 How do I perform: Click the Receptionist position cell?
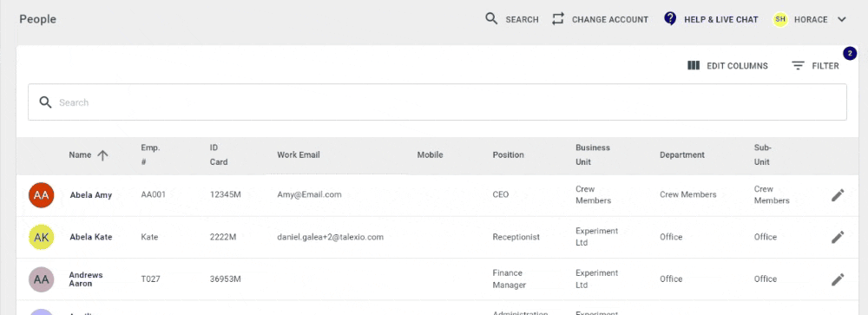pyautogui.click(x=516, y=237)
